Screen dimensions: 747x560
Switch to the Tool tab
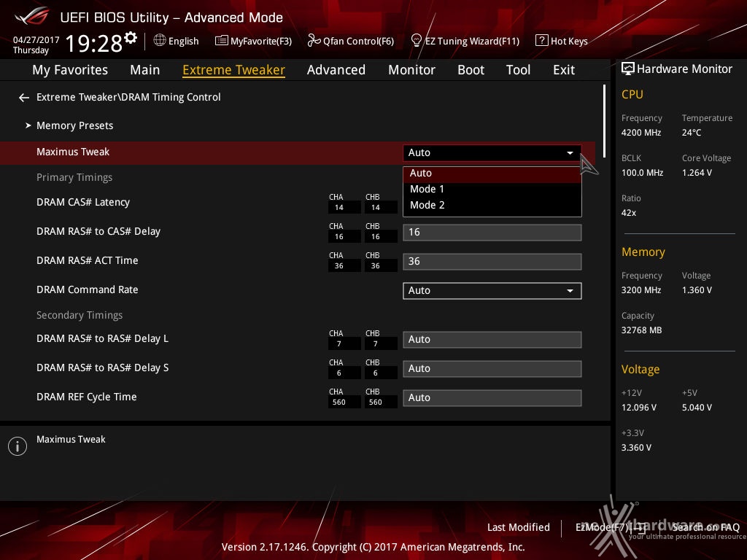[x=519, y=70]
